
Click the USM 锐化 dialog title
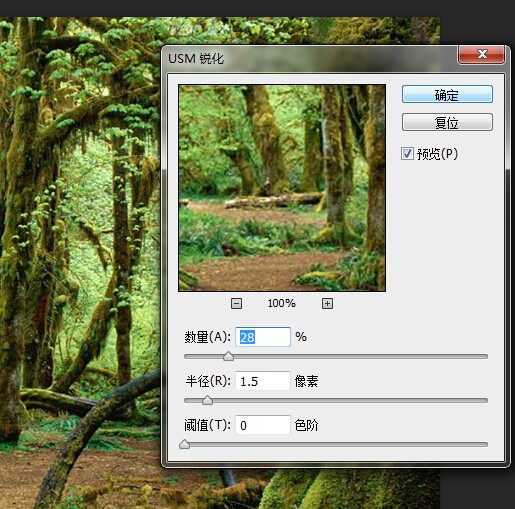(x=196, y=59)
